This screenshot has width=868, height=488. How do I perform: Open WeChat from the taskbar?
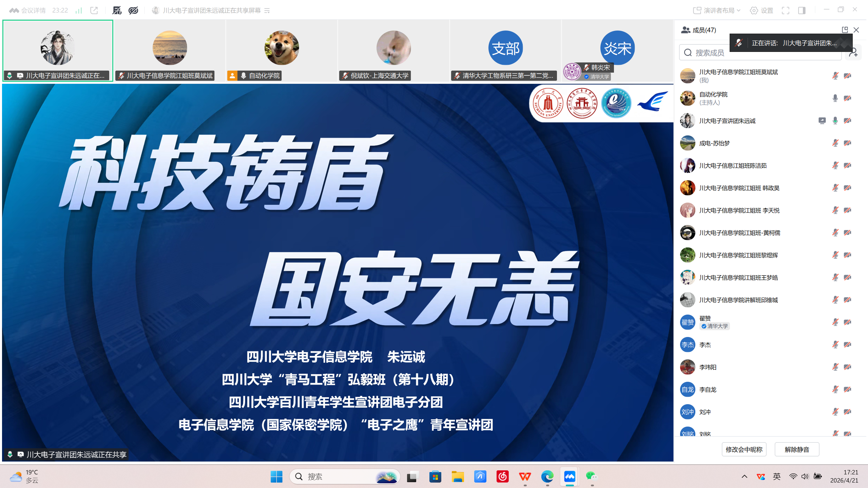click(x=592, y=476)
